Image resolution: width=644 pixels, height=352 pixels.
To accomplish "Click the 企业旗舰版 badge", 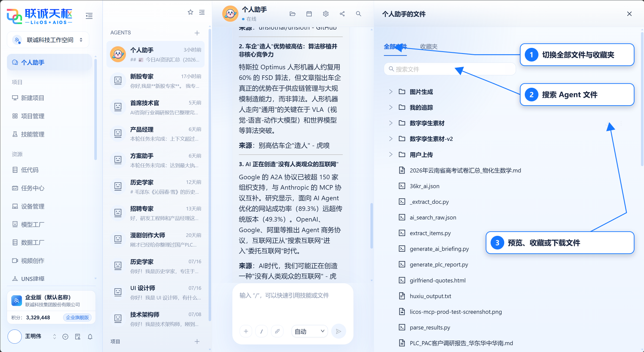I will point(77,317).
